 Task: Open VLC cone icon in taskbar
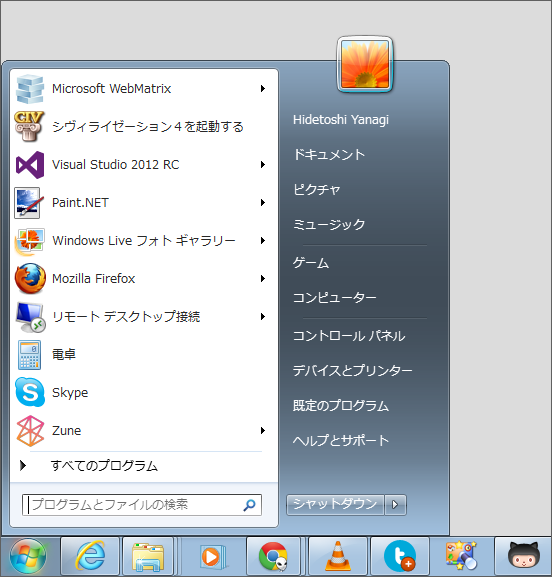click(x=338, y=556)
